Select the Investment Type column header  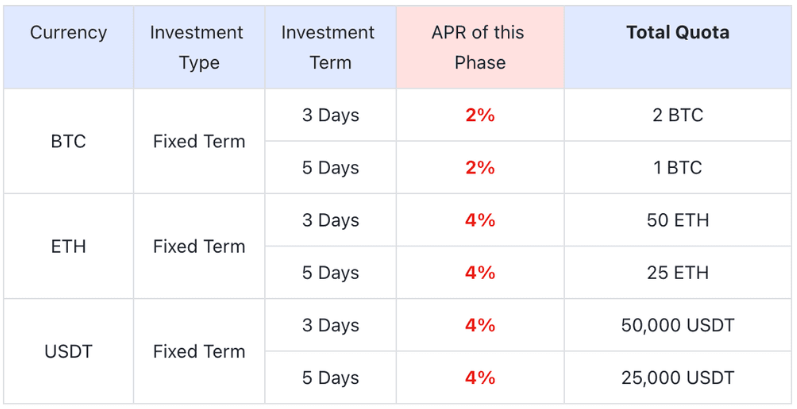198,47
